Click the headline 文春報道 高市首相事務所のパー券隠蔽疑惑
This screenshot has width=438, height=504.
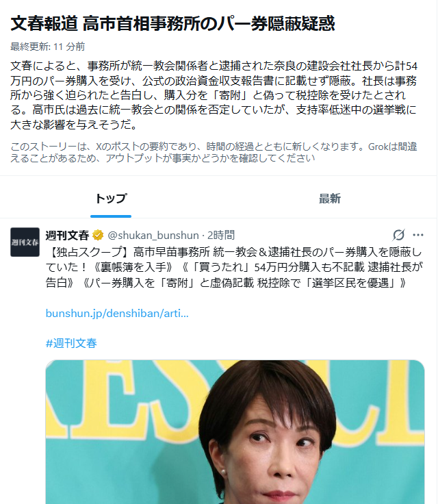[x=172, y=23]
